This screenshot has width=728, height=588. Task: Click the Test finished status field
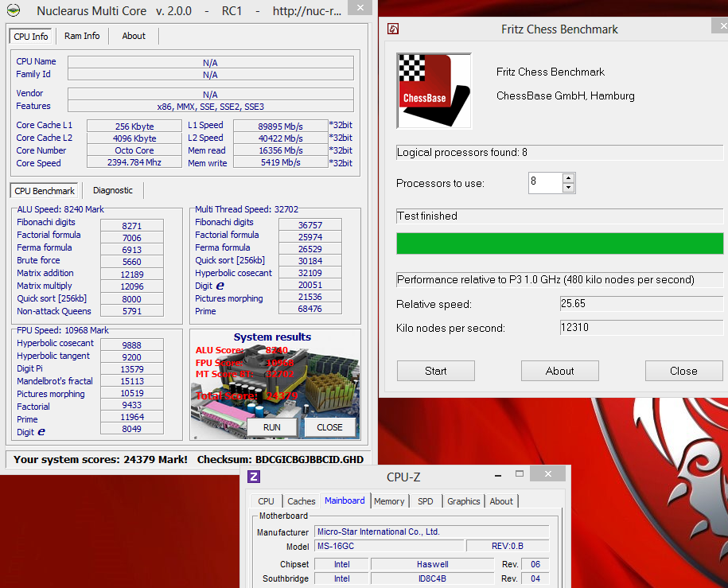559,216
